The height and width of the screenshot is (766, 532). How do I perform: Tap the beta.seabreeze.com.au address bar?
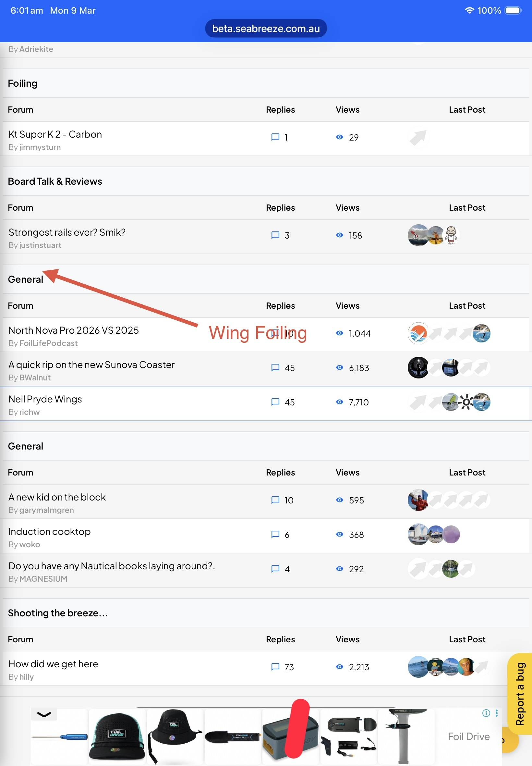pos(266,29)
